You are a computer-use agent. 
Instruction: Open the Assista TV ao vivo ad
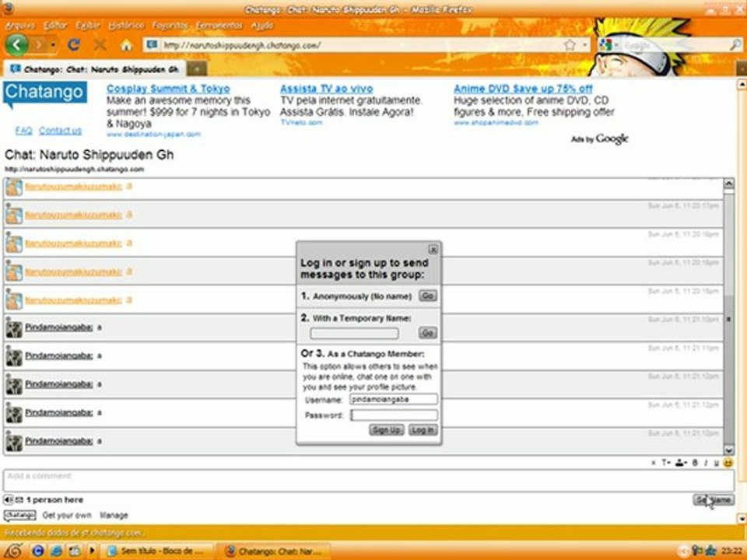[x=326, y=89]
